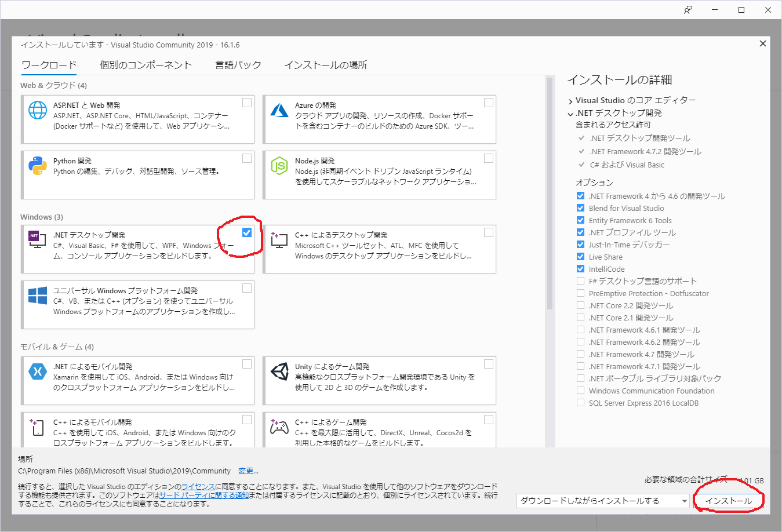Enable the Azure の開発 workload checkbox

click(x=489, y=103)
